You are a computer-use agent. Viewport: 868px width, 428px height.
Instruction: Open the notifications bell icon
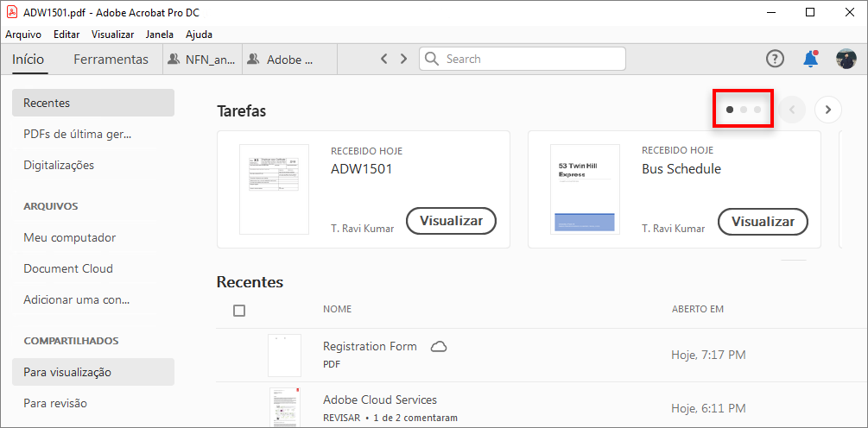coord(810,59)
